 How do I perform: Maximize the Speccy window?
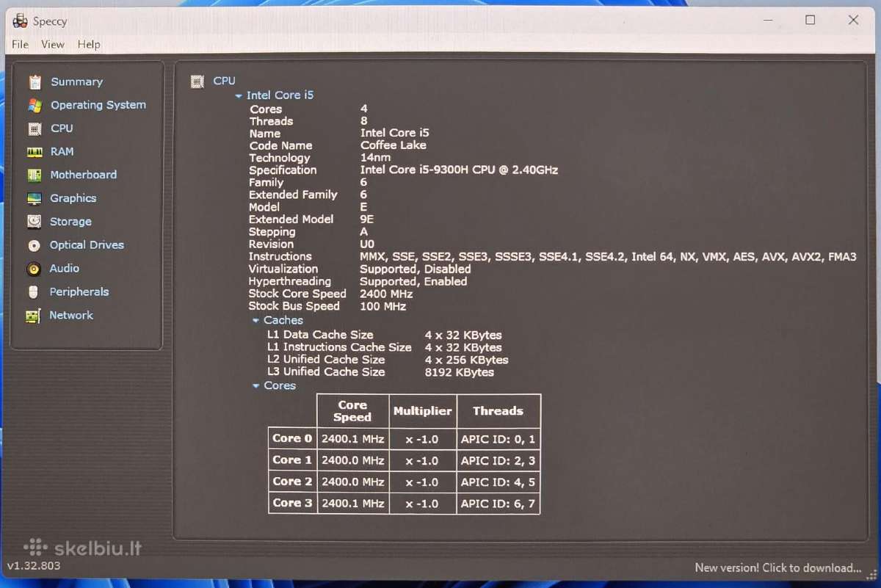(810, 20)
